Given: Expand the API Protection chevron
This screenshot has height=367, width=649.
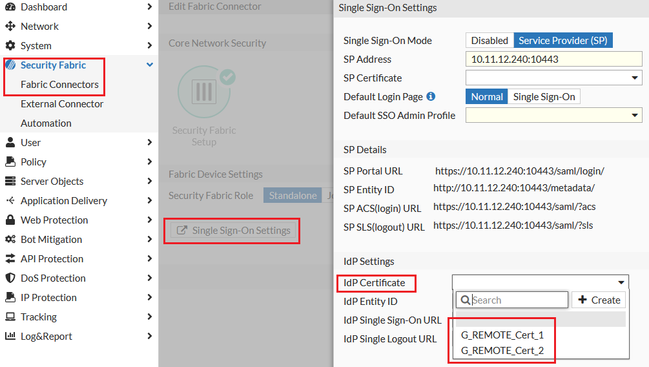Looking at the screenshot, I should (x=150, y=259).
